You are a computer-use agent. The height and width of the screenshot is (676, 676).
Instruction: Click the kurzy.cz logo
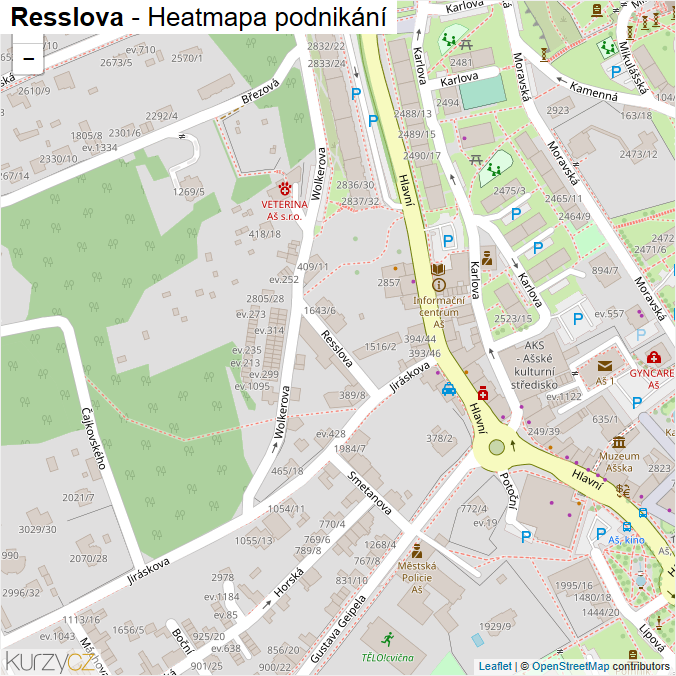pyautogui.click(x=50, y=661)
